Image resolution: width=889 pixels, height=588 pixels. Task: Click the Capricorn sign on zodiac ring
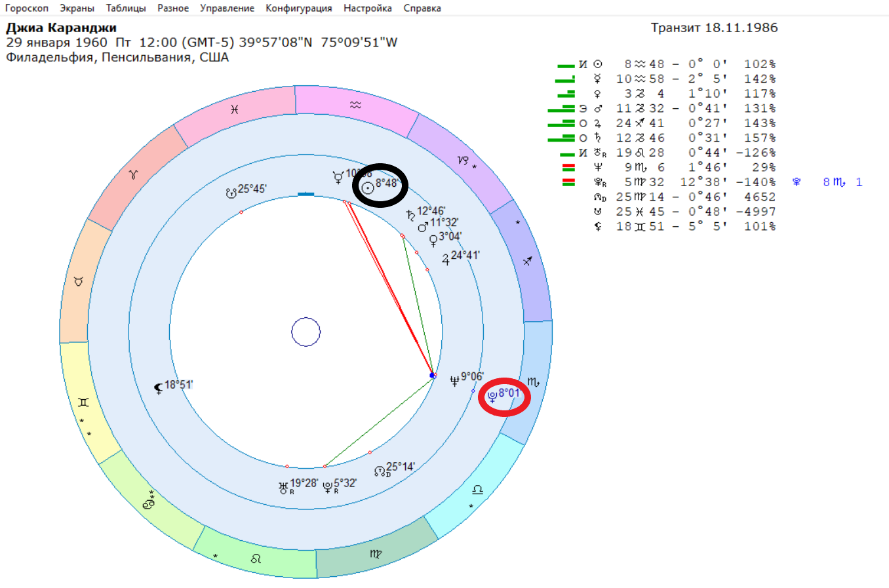(x=463, y=160)
